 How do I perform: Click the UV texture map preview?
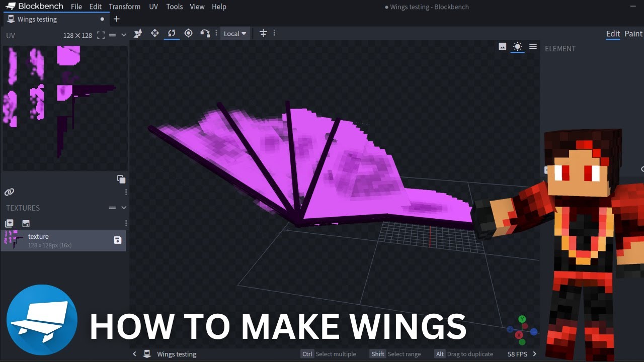tap(65, 108)
